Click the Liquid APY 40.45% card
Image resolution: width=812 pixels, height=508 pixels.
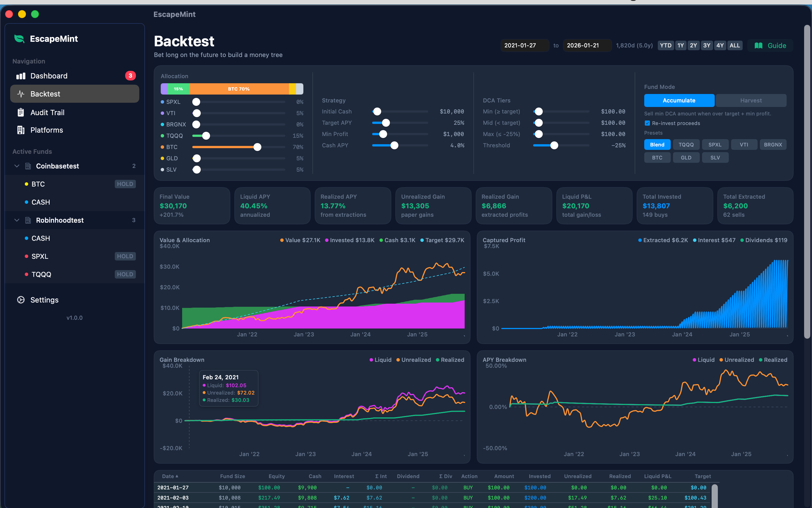pos(272,206)
